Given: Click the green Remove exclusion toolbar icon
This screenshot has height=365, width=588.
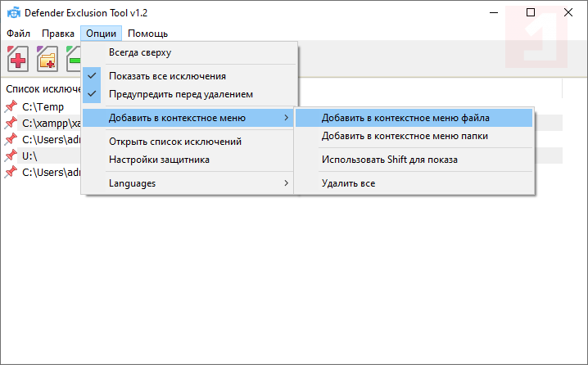Looking at the screenshot, I should coord(74,60).
